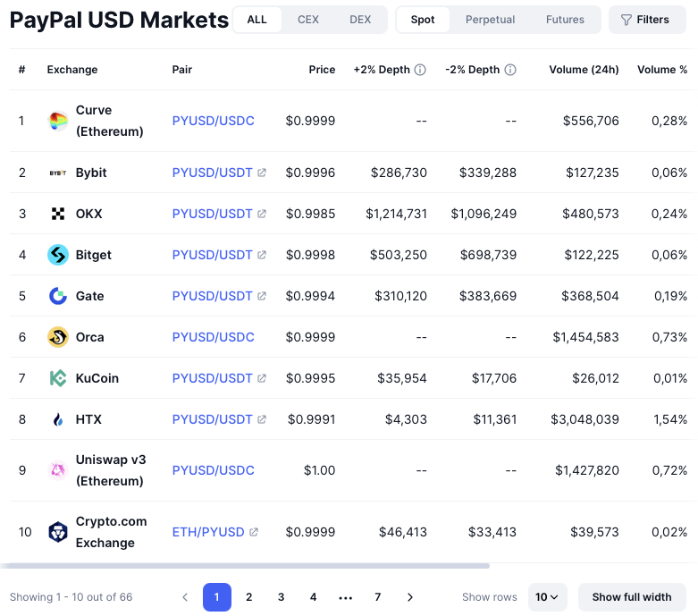The image size is (698, 616).
Task: Click the KuCoin exchange logo
Action: coord(58,378)
